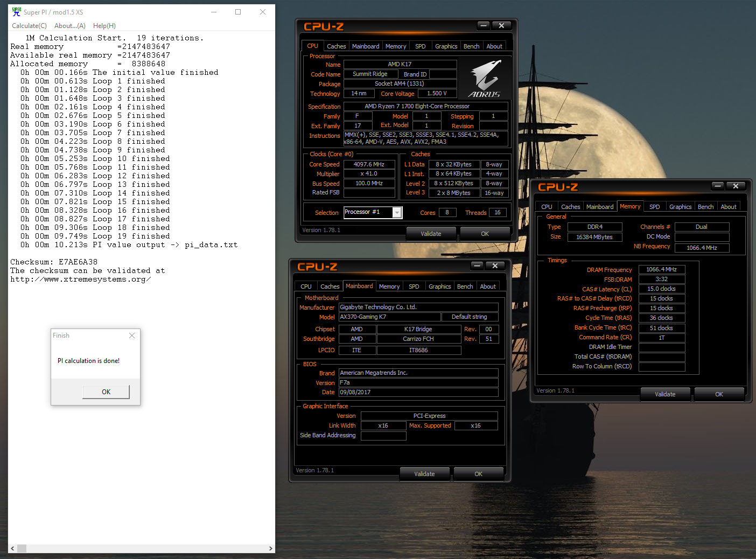Select Memory tab in CPU-Z Mainboard window
This screenshot has width=756, height=559.
click(x=389, y=287)
